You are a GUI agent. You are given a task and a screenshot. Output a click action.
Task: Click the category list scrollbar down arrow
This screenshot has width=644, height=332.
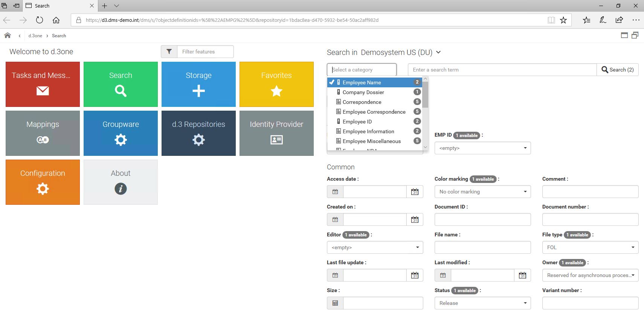pos(425,147)
